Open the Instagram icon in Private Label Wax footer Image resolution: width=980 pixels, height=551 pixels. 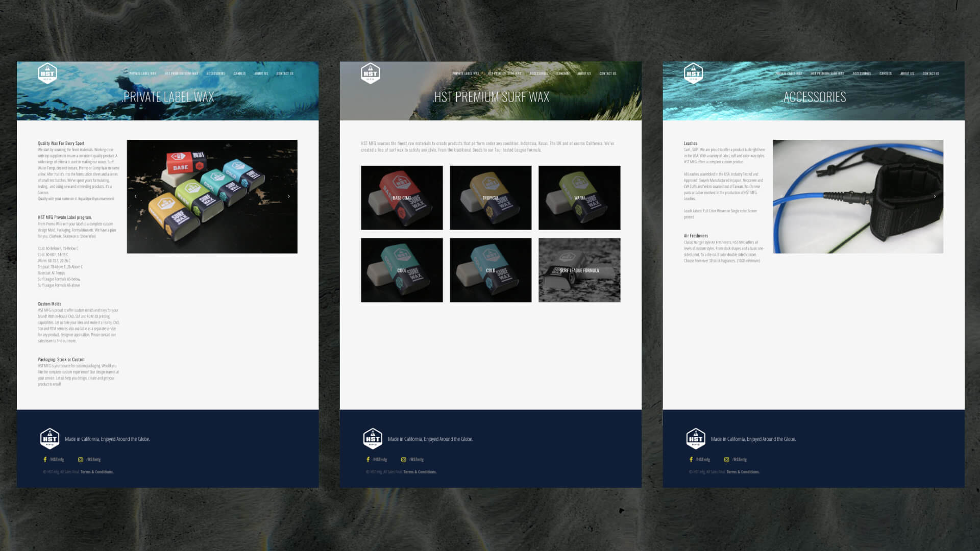[80, 460]
